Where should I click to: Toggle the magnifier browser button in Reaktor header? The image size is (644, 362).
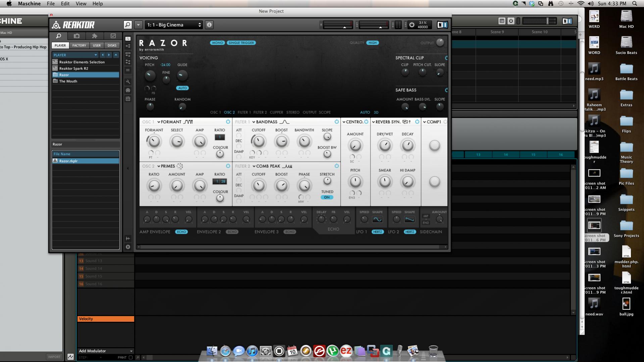tap(128, 25)
